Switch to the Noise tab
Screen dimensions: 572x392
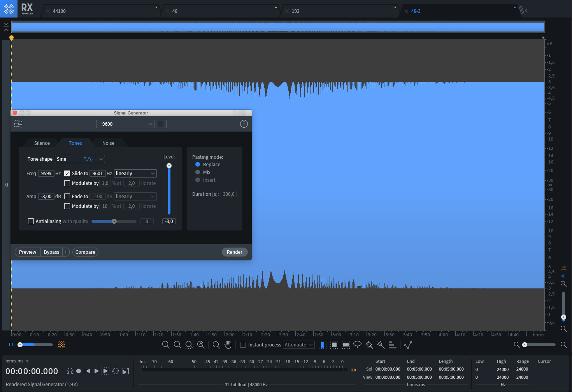click(109, 143)
